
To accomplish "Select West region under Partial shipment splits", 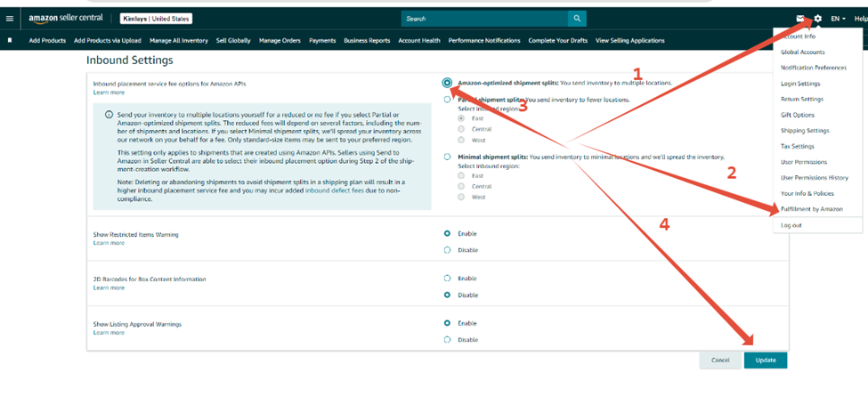I will tap(461, 140).
